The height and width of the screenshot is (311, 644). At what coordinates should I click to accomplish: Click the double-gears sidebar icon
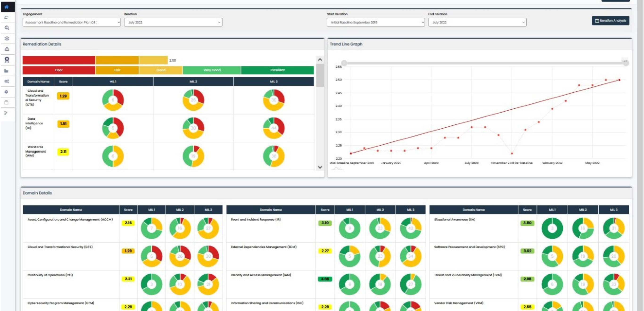pos(7,81)
